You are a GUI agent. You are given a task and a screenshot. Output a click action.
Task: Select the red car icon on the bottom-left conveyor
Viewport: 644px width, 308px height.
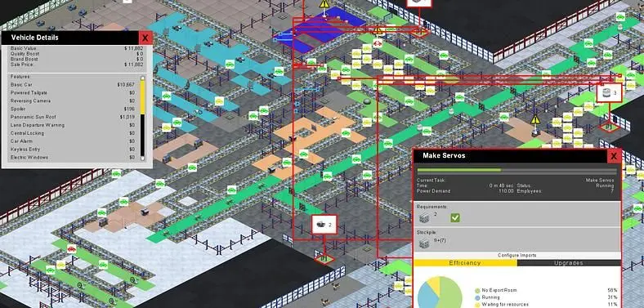tap(71, 248)
